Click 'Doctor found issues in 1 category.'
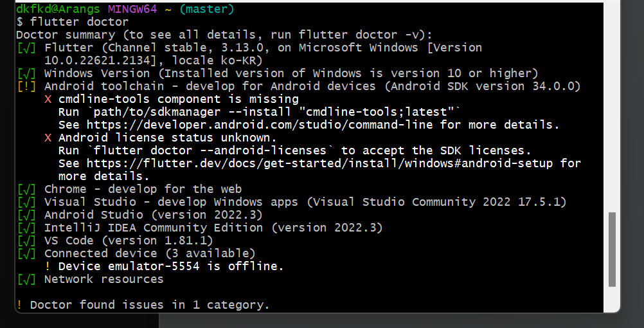Screen dimensions: 644x328 pos(150,305)
